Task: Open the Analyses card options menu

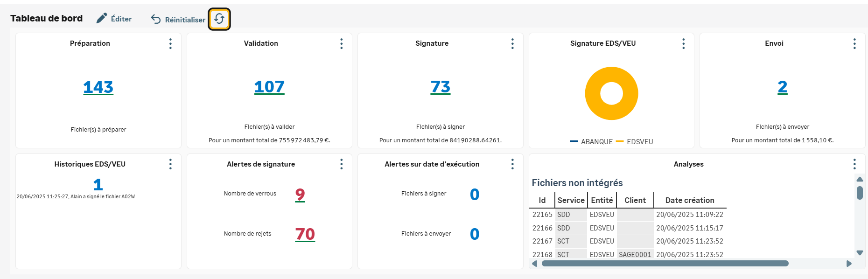Action: click(854, 164)
